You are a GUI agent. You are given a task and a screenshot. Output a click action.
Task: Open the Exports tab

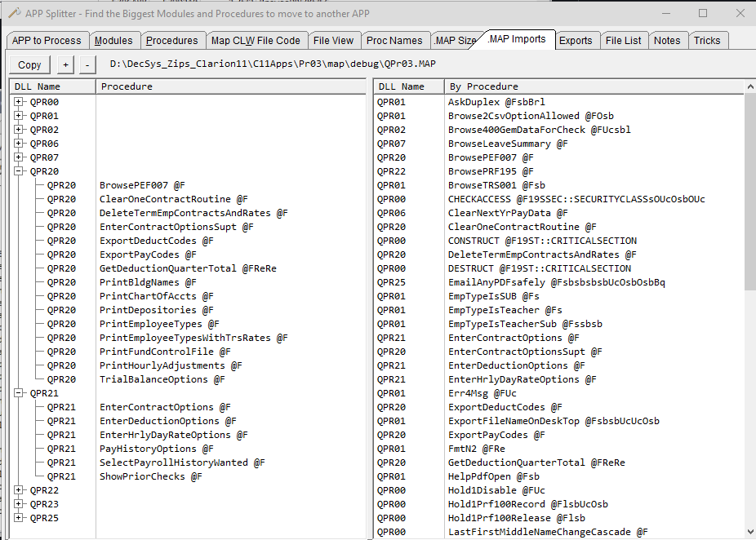tap(576, 41)
